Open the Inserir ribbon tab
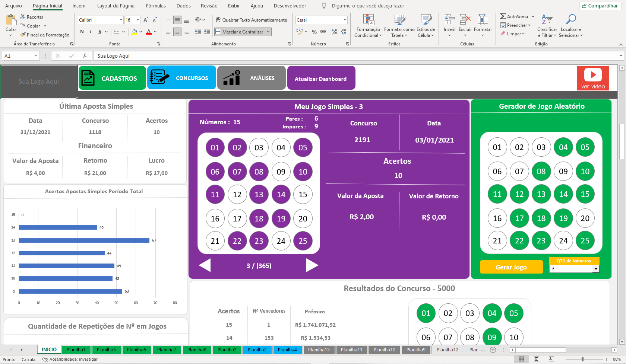Image resolution: width=626 pixels, height=364 pixels. [x=79, y=6]
